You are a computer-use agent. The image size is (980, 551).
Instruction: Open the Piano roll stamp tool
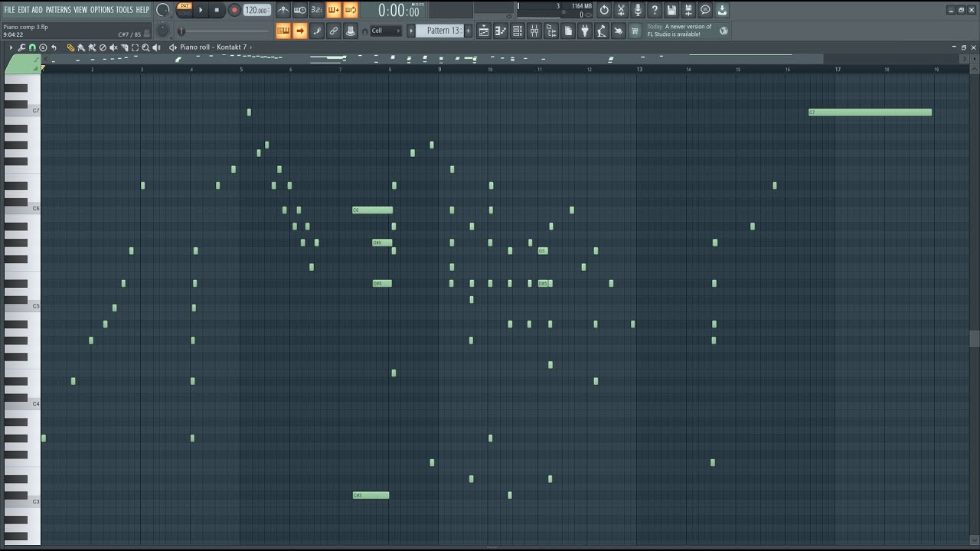(x=43, y=47)
